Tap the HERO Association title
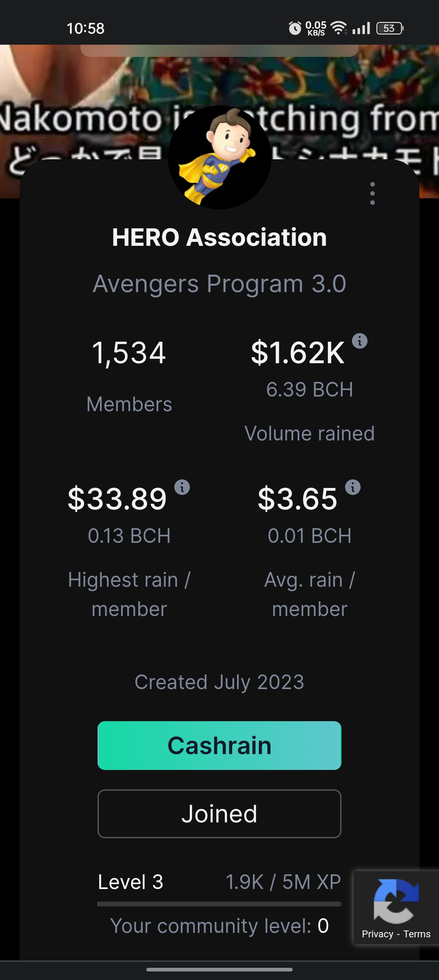Viewport: 439px width, 980px height. 219,237
